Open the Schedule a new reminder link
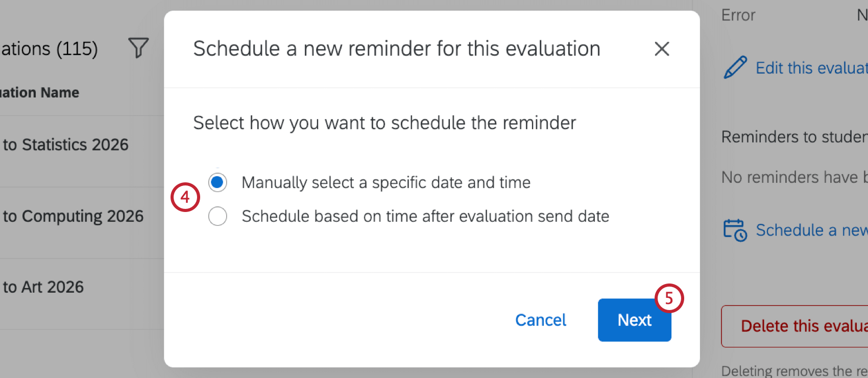Viewport: 868px width, 378px height. pos(811,230)
